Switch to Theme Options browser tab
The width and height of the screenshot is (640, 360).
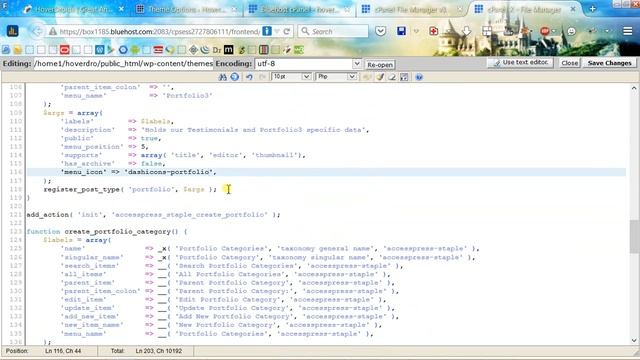pos(186,9)
